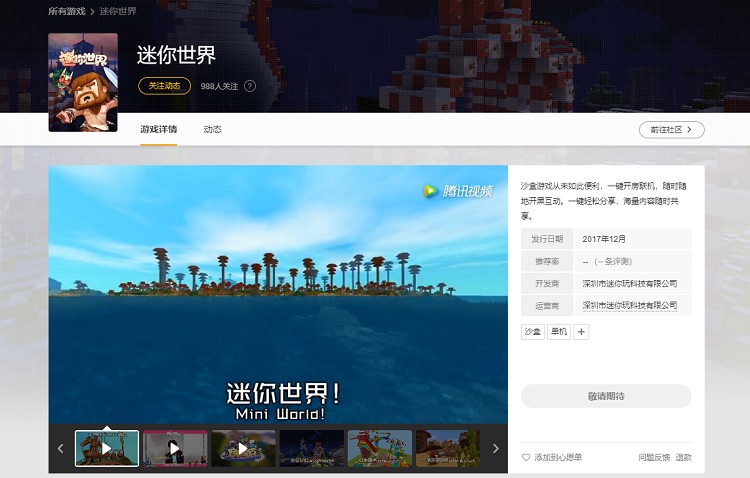Click the 前往社区 button
750x478 pixels.
tap(672, 130)
